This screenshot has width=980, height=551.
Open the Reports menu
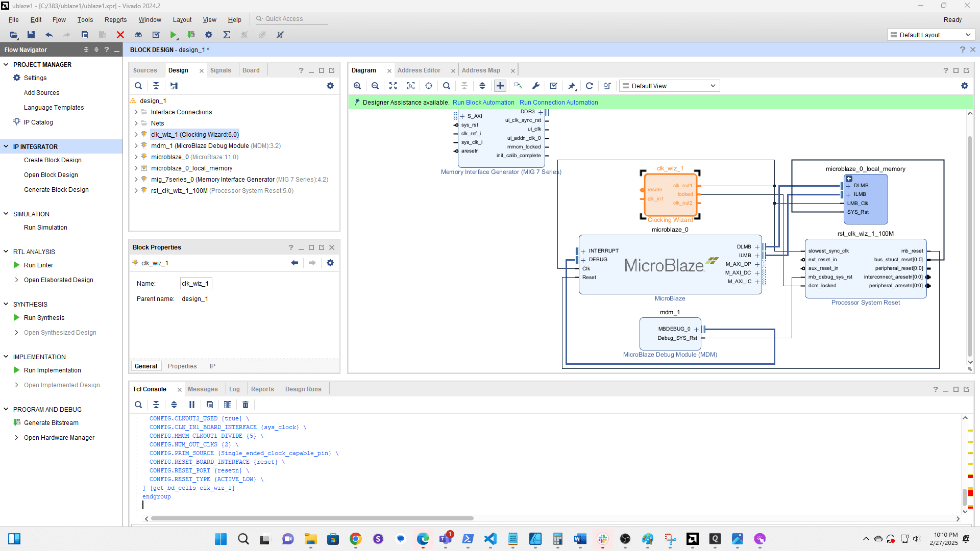[x=115, y=19]
